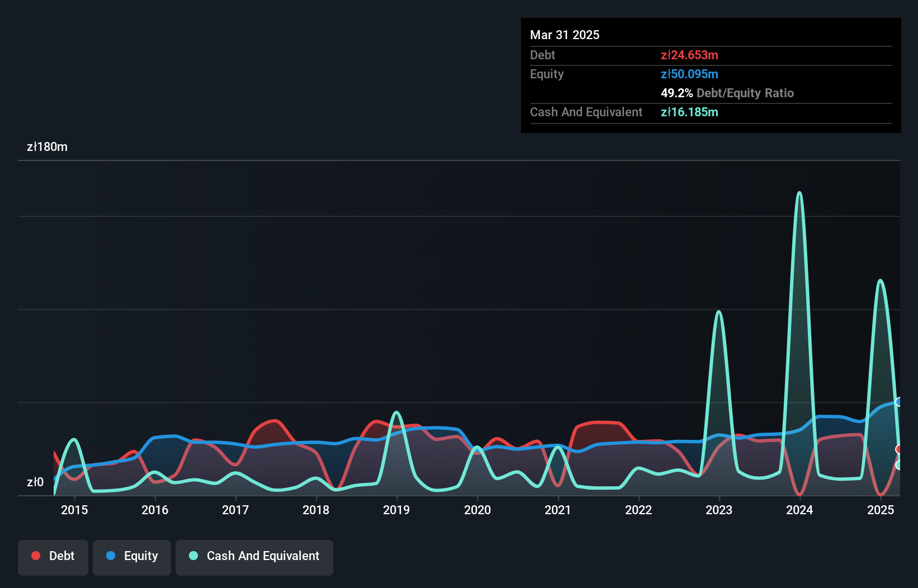Viewport: 918px width, 588px height.
Task: Click the zł180m y-axis label
Action: [48, 147]
